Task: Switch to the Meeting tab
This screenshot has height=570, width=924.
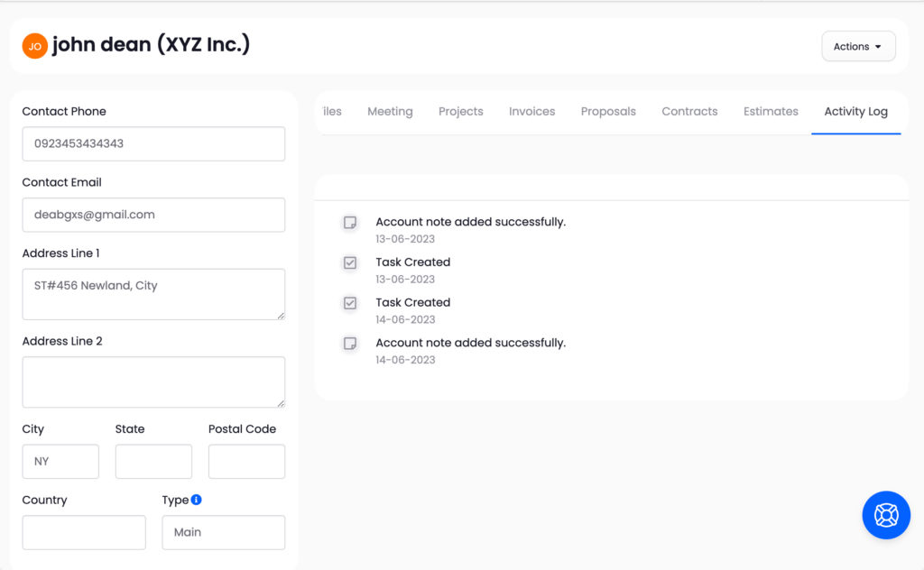Action: pos(390,112)
